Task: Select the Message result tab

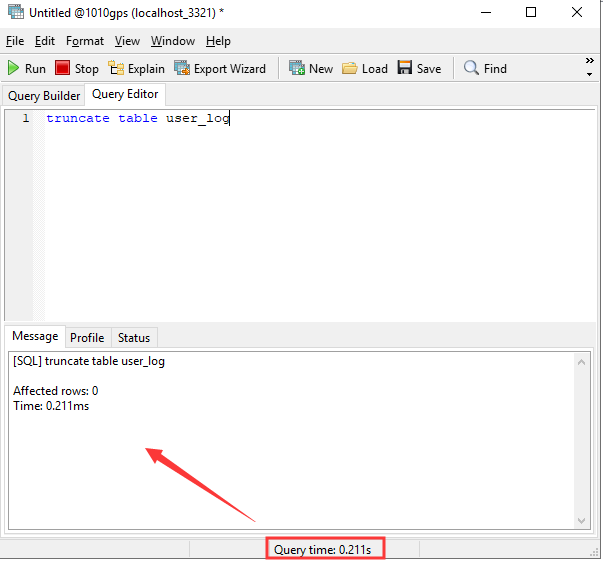Action: (x=35, y=336)
